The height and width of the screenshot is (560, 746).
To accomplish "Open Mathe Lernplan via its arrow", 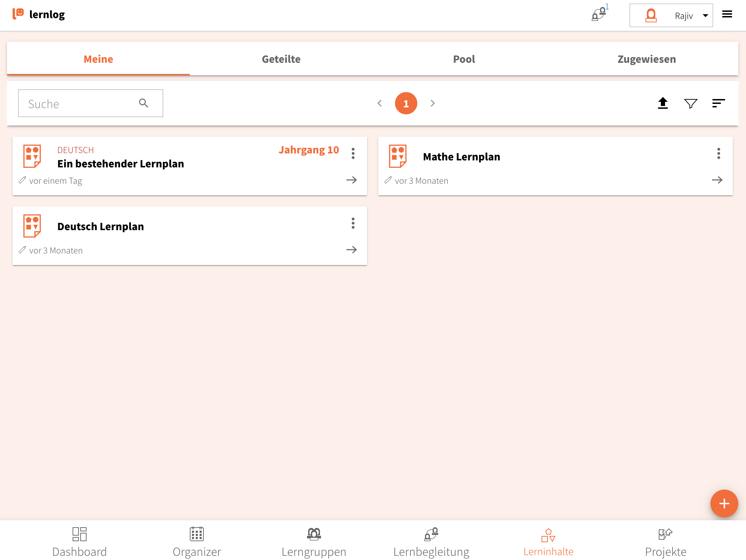I will point(717,180).
